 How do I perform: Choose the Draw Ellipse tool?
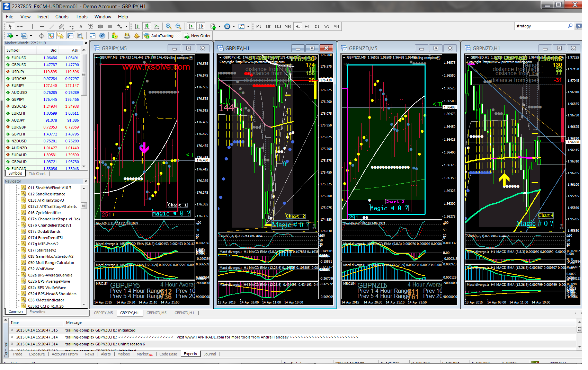click(x=100, y=26)
